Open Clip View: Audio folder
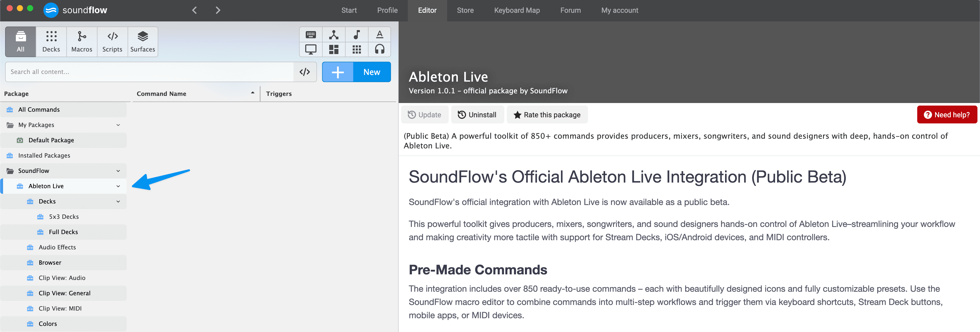The height and width of the screenshot is (332, 980). coord(63,278)
